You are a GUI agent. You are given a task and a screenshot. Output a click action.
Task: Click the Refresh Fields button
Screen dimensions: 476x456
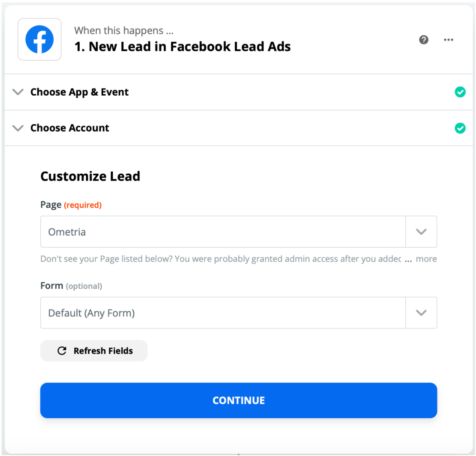94,351
